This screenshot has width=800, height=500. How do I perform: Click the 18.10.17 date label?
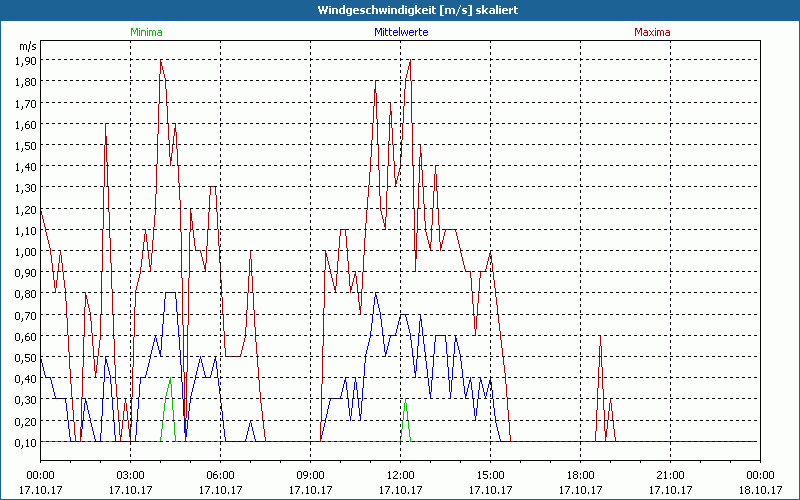pos(760,490)
